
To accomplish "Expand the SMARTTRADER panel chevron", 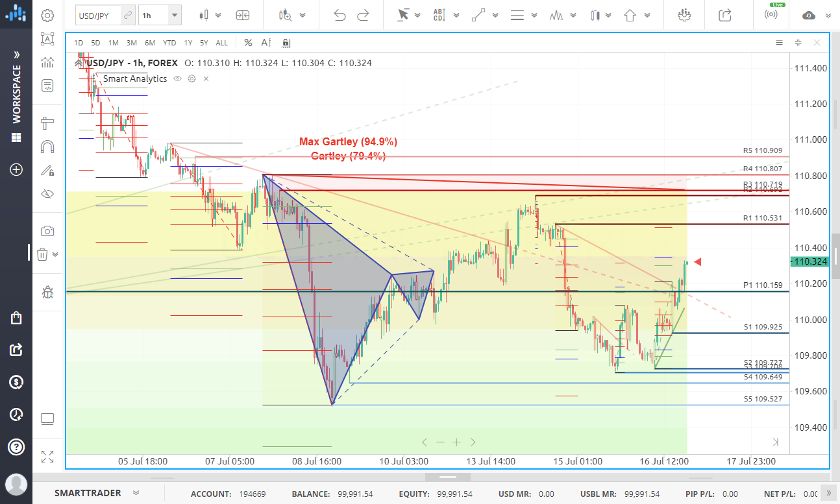I will click(x=136, y=493).
